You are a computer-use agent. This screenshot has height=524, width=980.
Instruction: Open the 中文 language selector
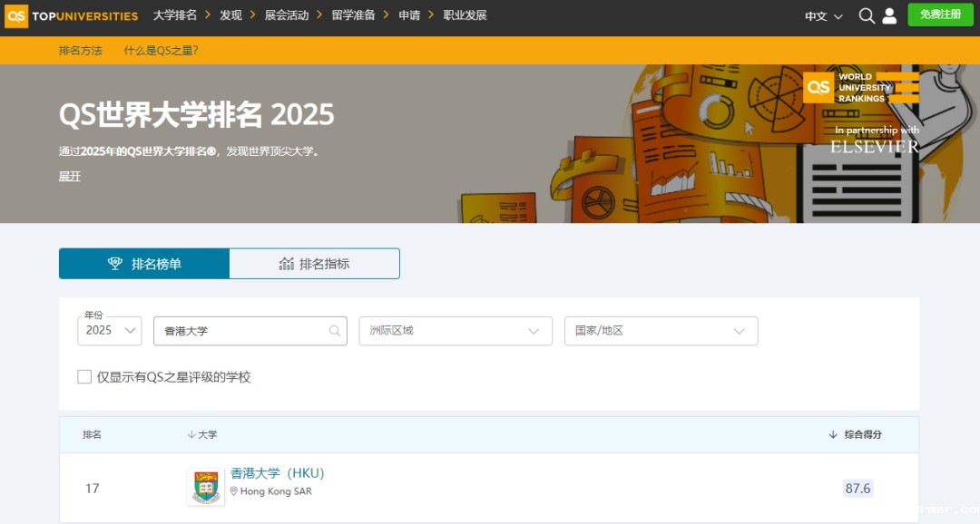[x=824, y=16]
